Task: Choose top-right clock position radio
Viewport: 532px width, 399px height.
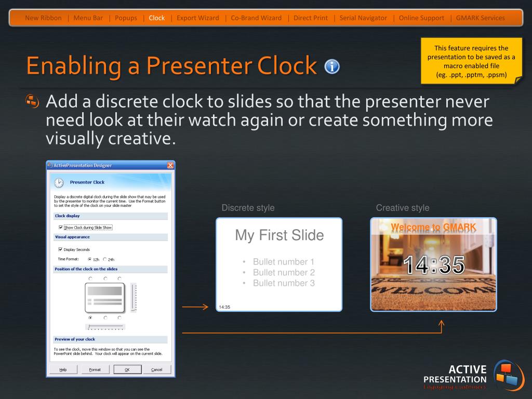Action: 119,278
